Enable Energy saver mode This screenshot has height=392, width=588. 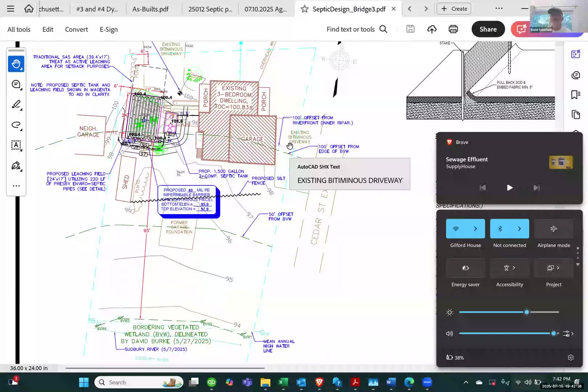coord(465,268)
